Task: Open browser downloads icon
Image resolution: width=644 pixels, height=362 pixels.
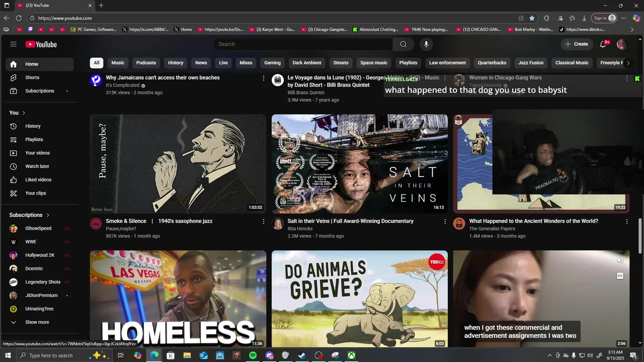Action: (584, 18)
